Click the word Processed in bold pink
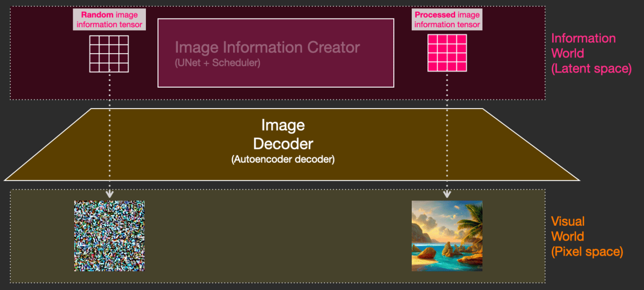Image resolution: width=644 pixels, height=290 pixels. pos(434,15)
